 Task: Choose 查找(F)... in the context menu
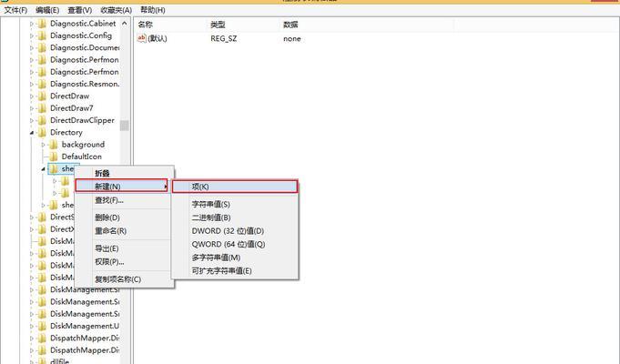124,200
